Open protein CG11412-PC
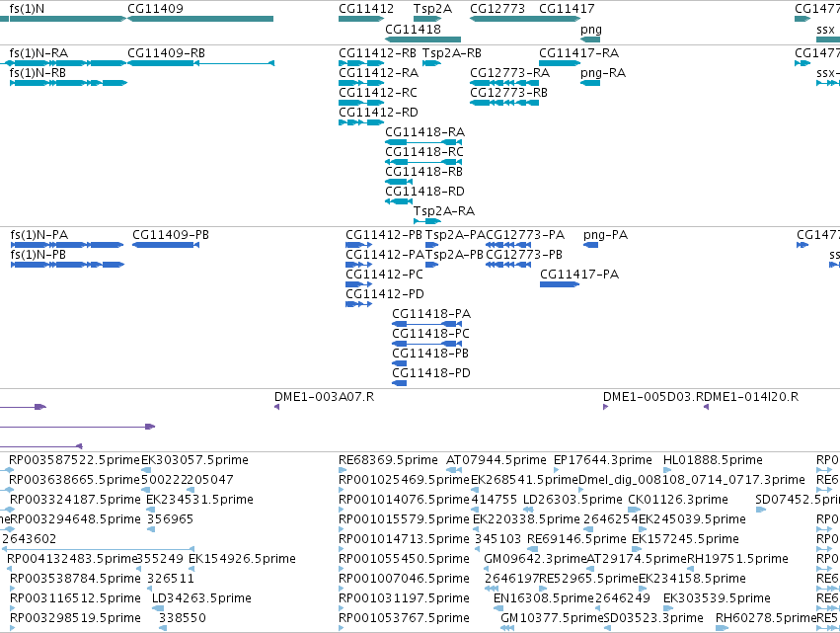Image resolution: width=840 pixels, height=633 pixels. coord(384,275)
